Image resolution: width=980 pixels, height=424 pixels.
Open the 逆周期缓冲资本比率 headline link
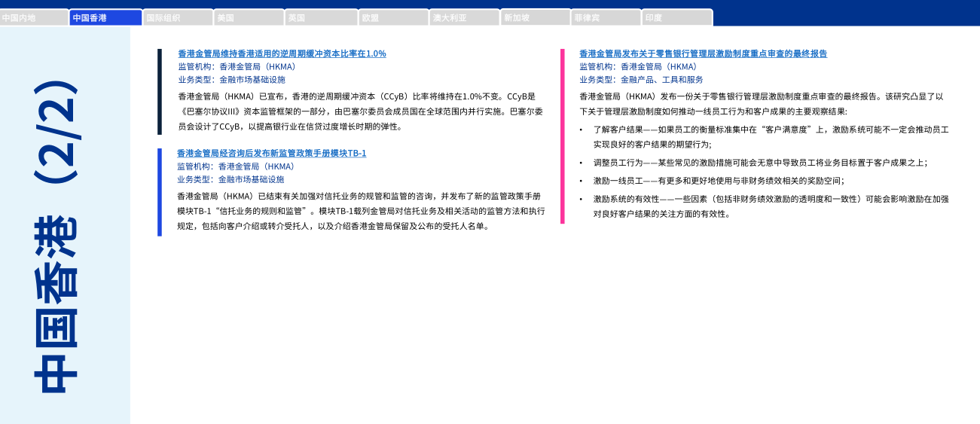(282, 53)
